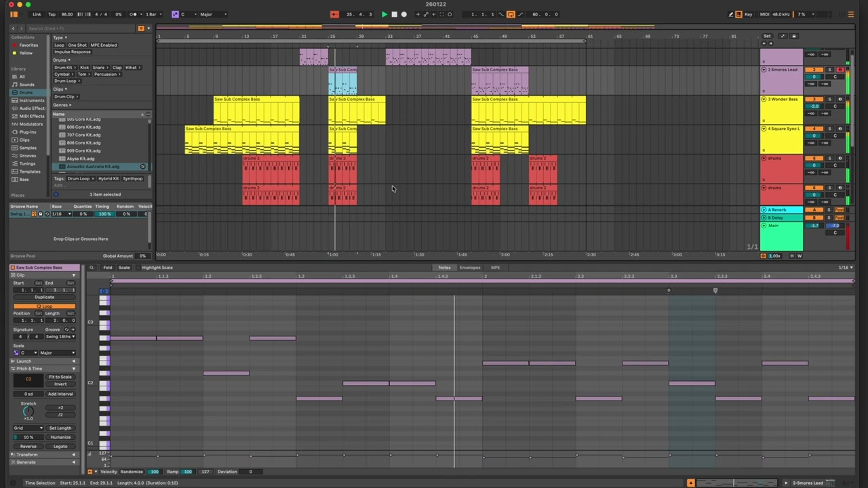Click the orange filter toggle next to search
Image resolution: width=868 pixels, height=488 pixels.
click(141, 28)
